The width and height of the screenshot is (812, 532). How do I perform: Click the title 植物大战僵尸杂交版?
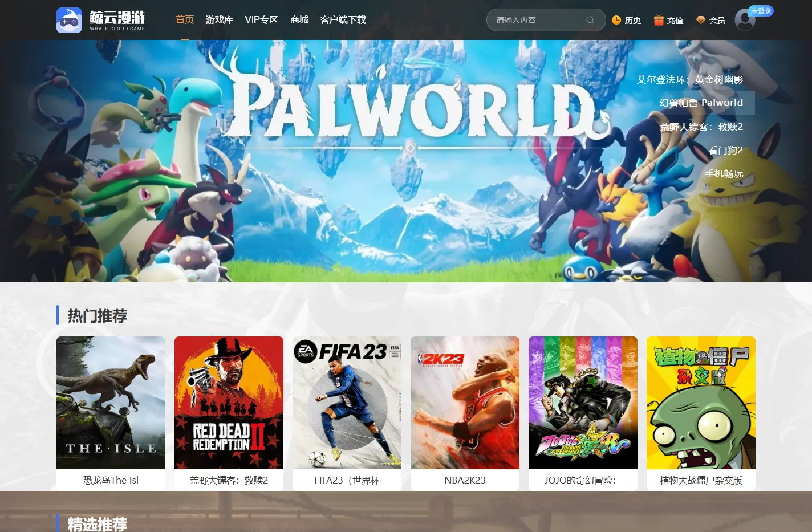pos(701,480)
